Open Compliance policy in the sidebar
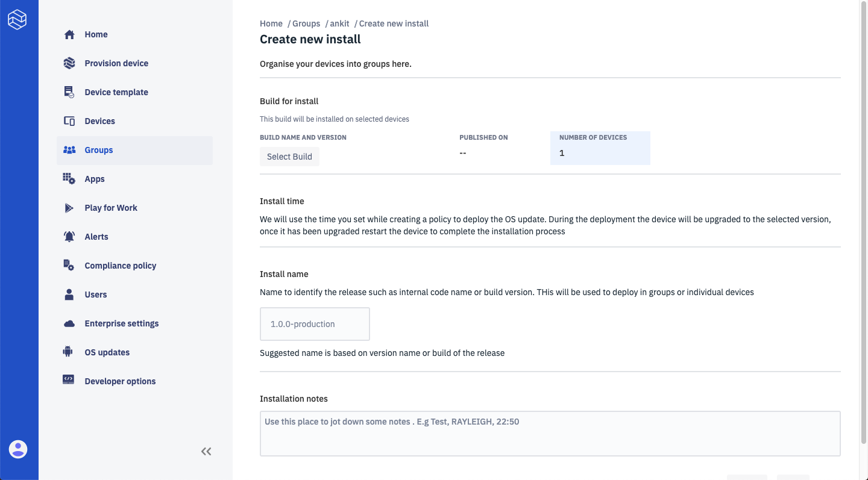The image size is (868, 480). click(120, 266)
